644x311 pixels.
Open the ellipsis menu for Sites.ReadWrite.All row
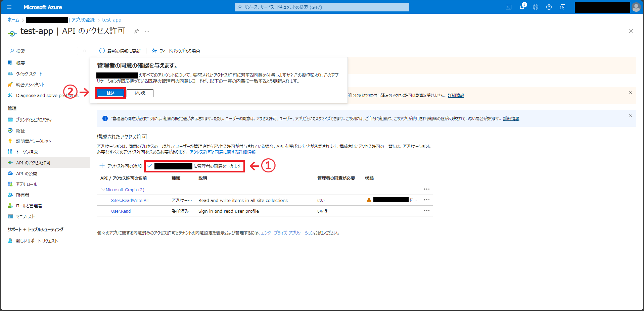coord(426,200)
